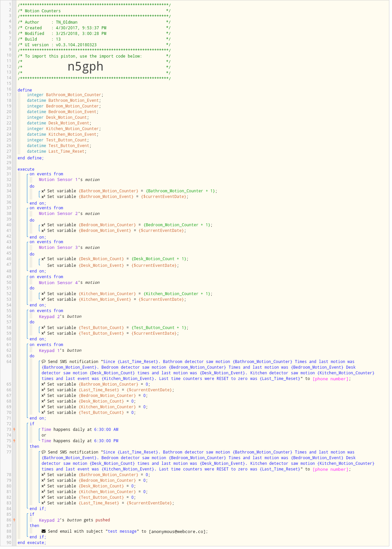Click the Motion Sensor 1 device name
The width and height of the screenshot is (392, 549).
coord(58,180)
